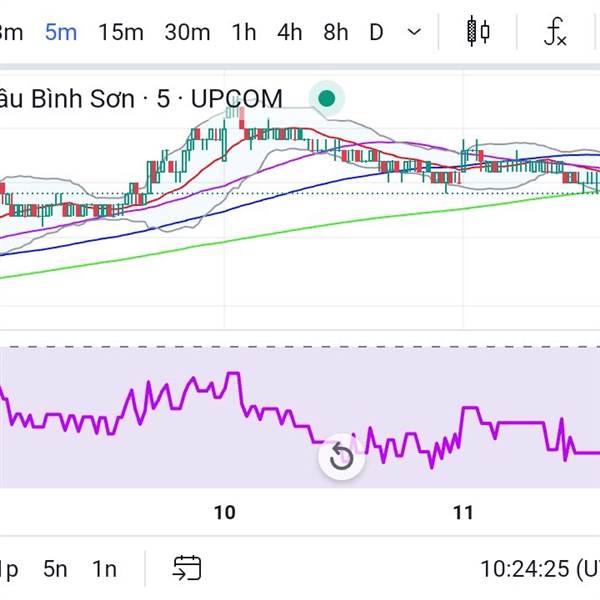Image resolution: width=600 pixels, height=600 pixels.
Task: Select the 5m timeframe
Action: point(61,32)
